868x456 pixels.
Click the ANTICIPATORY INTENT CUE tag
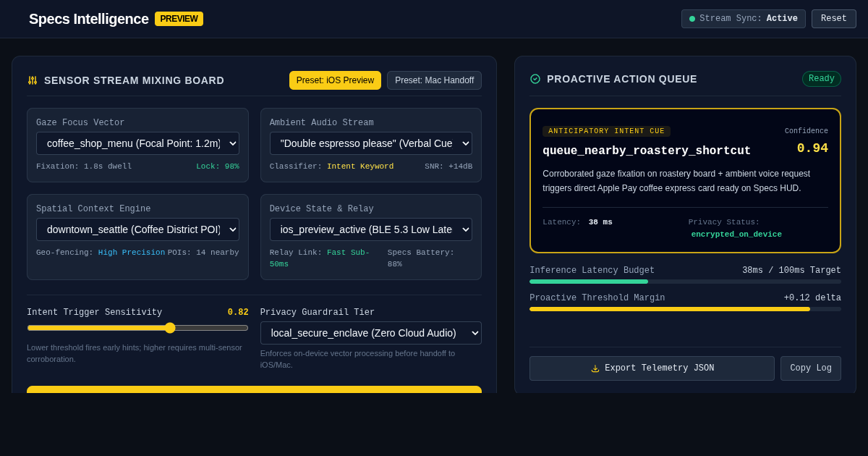coord(606,131)
